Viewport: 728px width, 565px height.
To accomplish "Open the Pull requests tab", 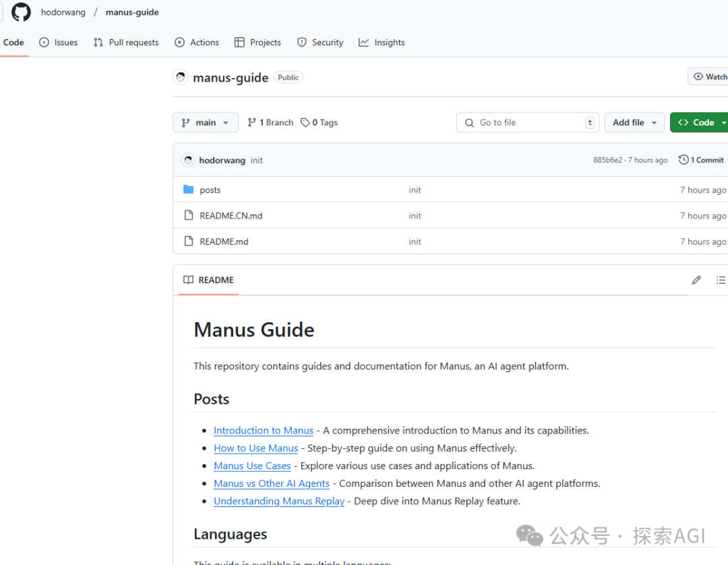I will tap(126, 42).
